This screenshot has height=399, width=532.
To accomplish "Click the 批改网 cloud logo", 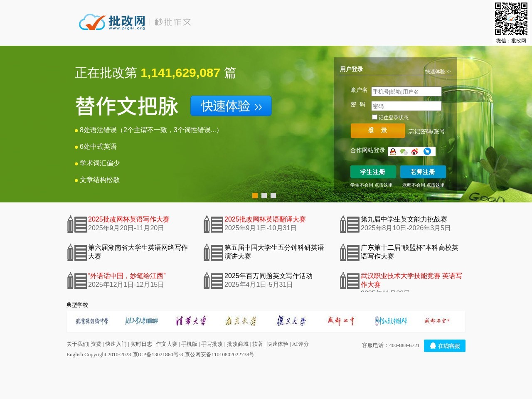I will [x=92, y=22].
